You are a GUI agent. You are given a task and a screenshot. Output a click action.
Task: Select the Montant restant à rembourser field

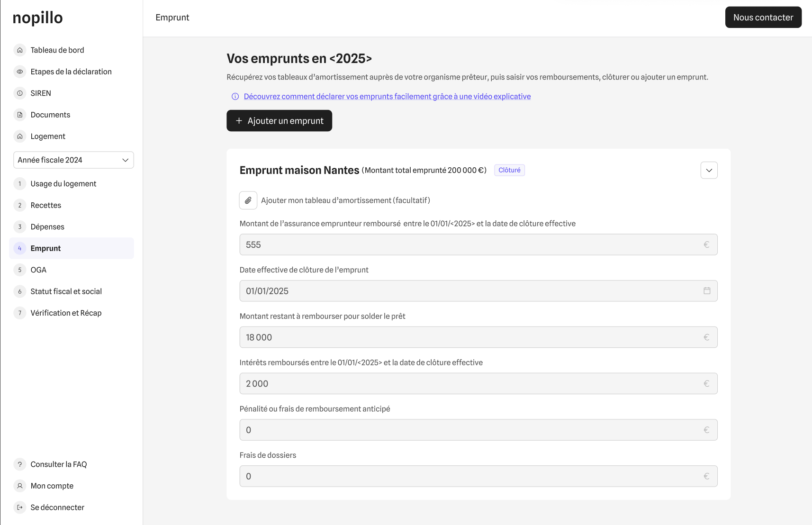(x=474, y=337)
